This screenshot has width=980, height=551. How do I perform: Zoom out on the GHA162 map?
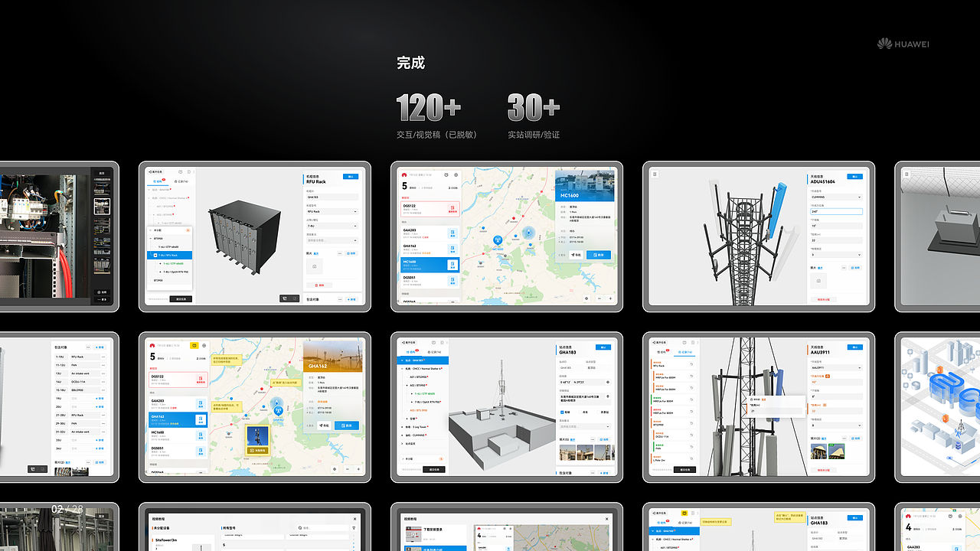(x=348, y=469)
